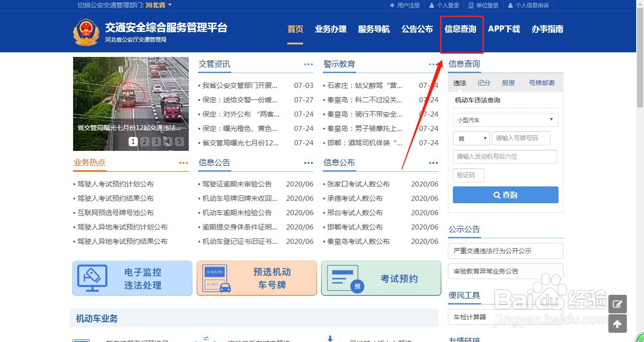Click the 个人登录 person icon
Viewport: 644px width, 342px height.
pos(432,6)
